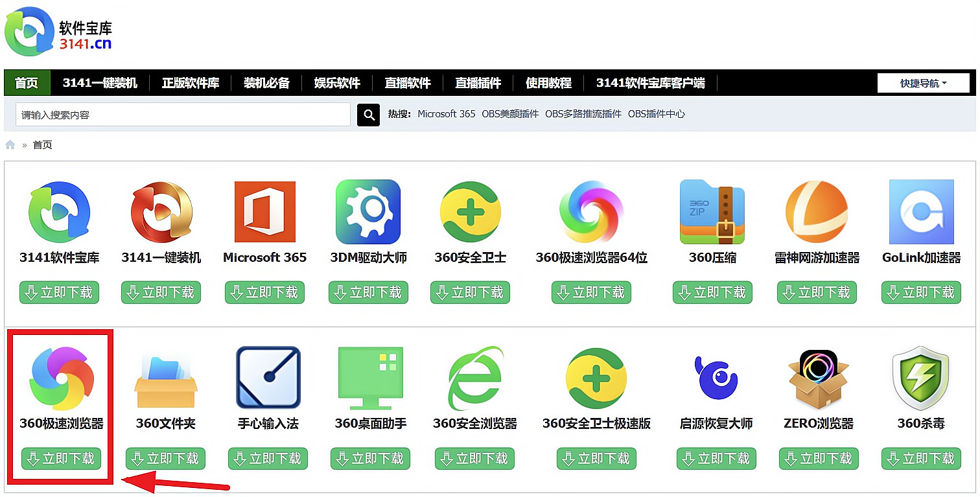980x497 pixels.
Task: Click the 首页 breadcrumb link
Action: (43, 145)
